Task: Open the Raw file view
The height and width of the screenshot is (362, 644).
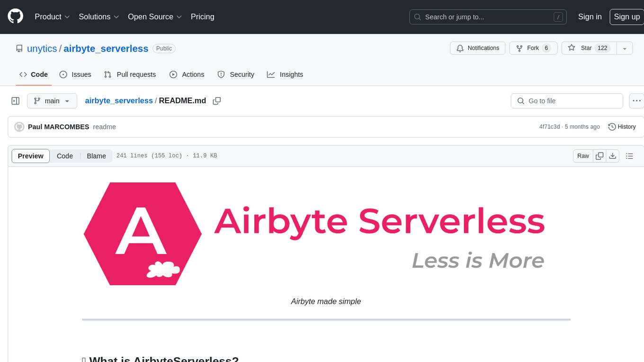Action: (583, 156)
